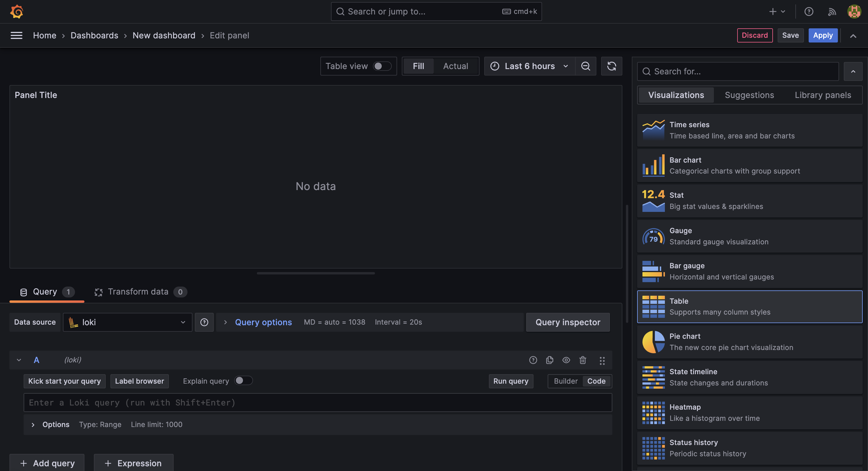Open the Last 6 hours time picker
The image size is (868, 471).
(x=529, y=66)
